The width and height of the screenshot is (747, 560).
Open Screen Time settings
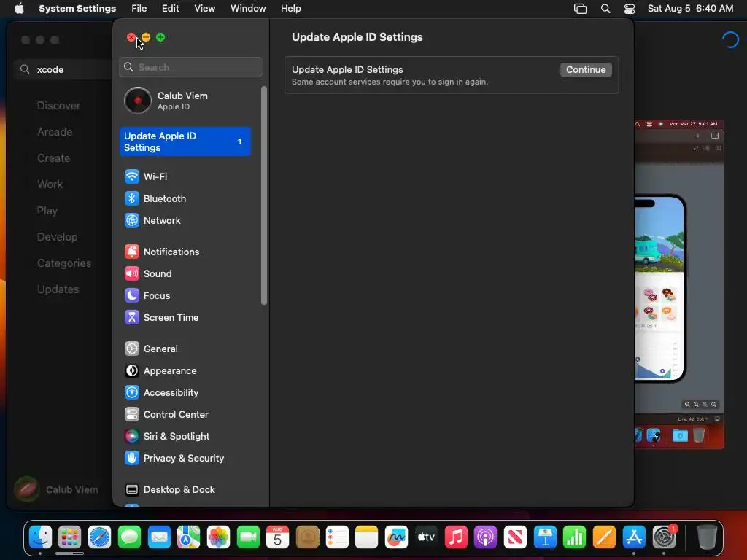[x=186, y=318]
